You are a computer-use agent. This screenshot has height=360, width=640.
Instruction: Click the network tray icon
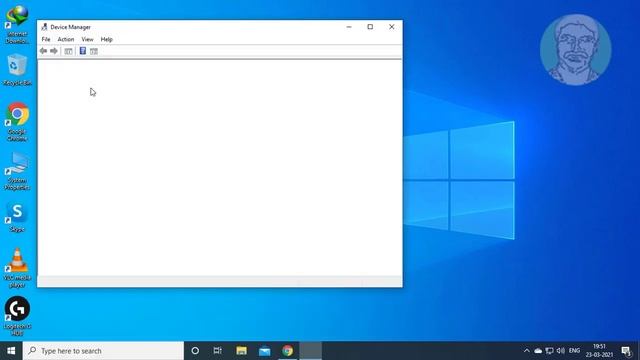point(549,351)
